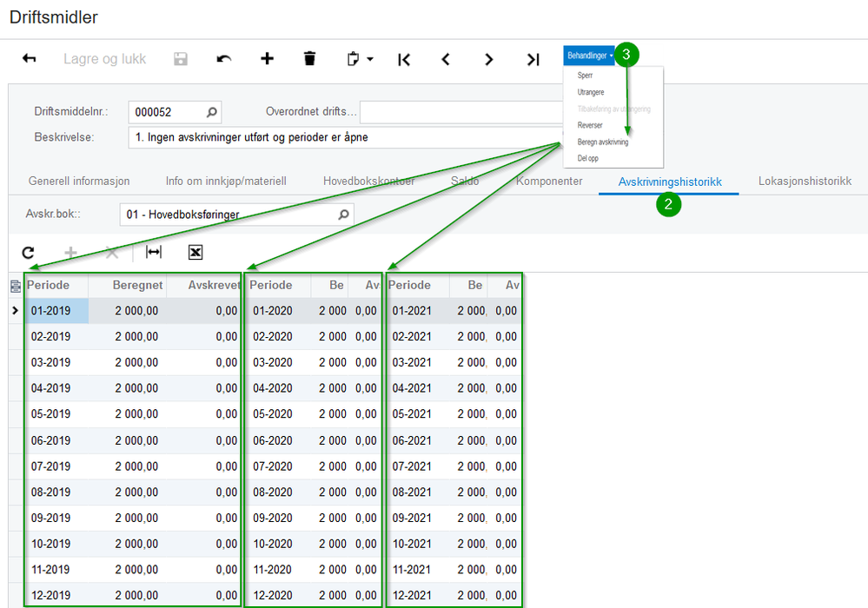Image resolution: width=868 pixels, height=608 pixels.
Task: Delete record using trash icon
Action: click(x=309, y=59)
